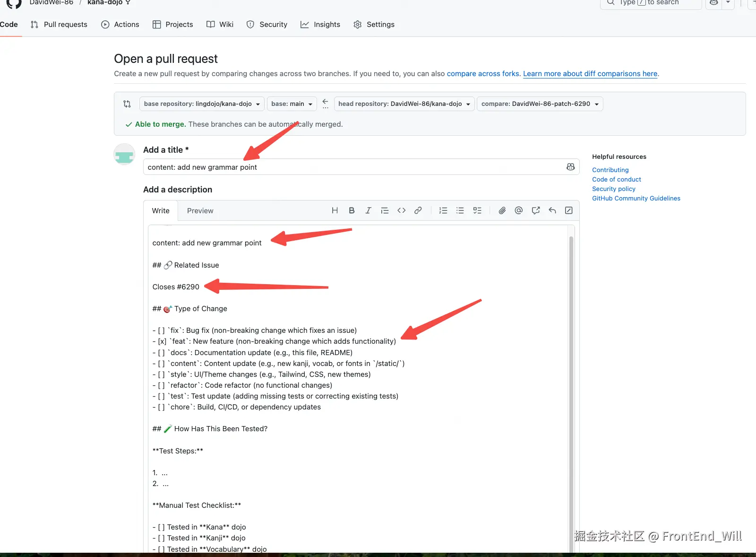Viewport: 756px width, 557px height.
Task: Open the head repository dropdown
Action: pyautogui.click(x=404, y=104)
